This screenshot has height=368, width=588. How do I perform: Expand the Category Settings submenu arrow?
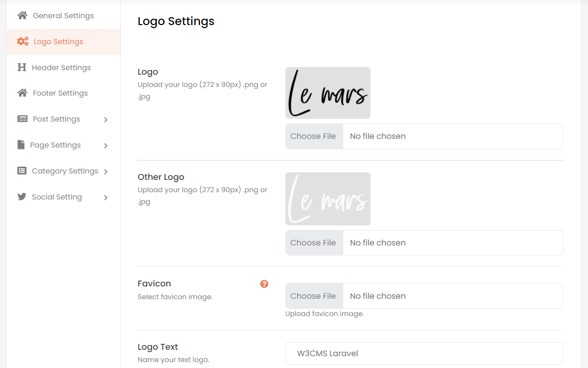tap(106, 172)
